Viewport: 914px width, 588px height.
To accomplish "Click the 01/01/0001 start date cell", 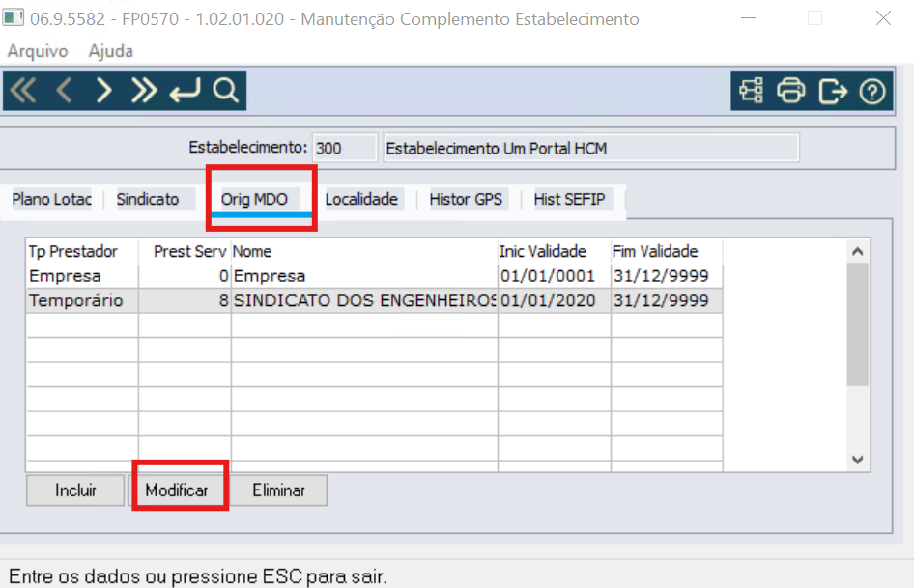I will [555, 275].
